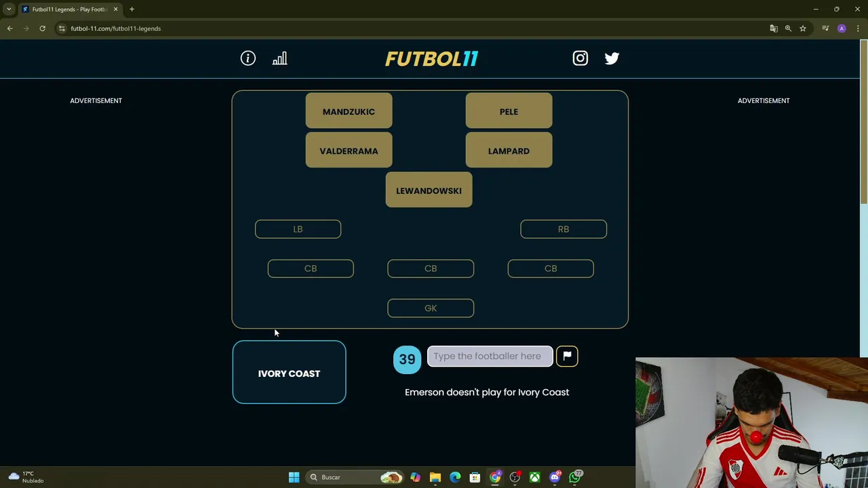Open OBS Studio from taskbar
The image size is (868, 488).
[515, 477]
